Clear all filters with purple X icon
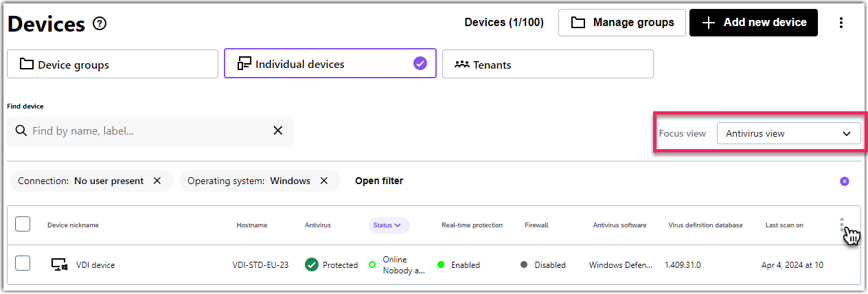This screenshot has width=868, height=294. [845, 181]
